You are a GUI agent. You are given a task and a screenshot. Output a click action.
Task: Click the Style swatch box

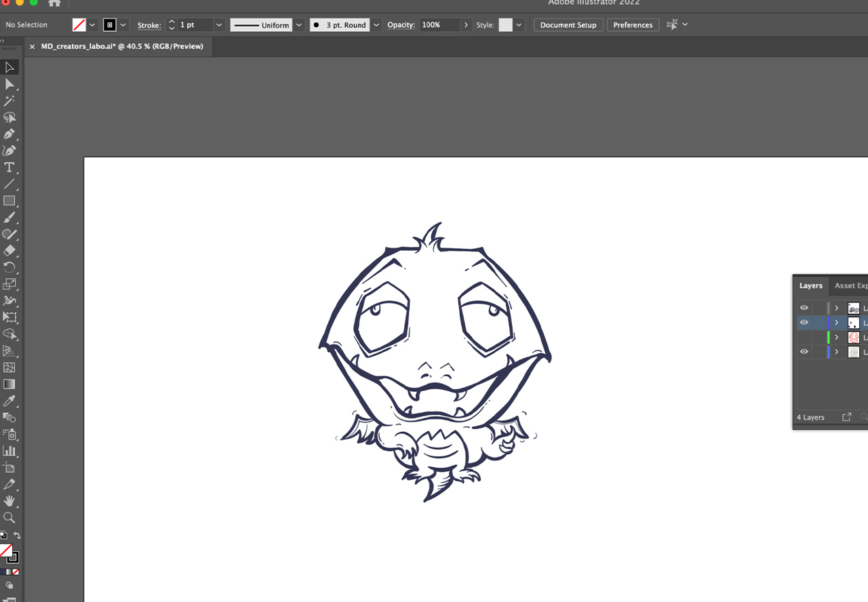click(506, 25)
